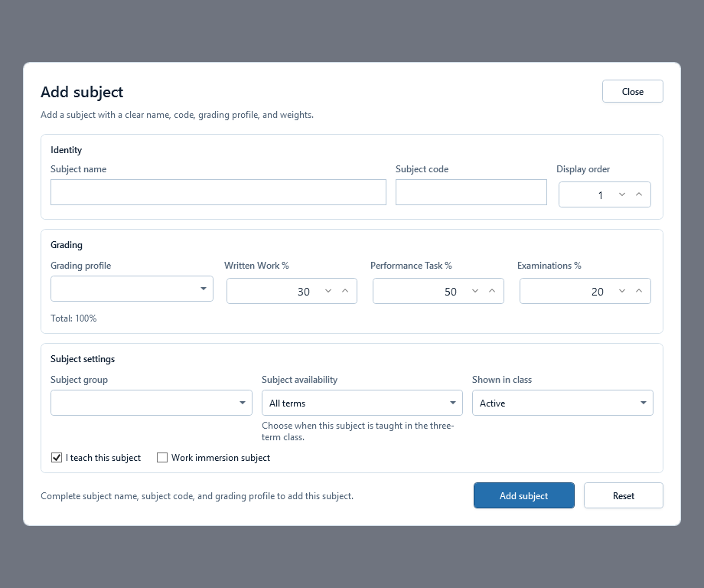Open the Shown in class dropdown
Screen dimensions: 704x588
click(x=562, y=403)
